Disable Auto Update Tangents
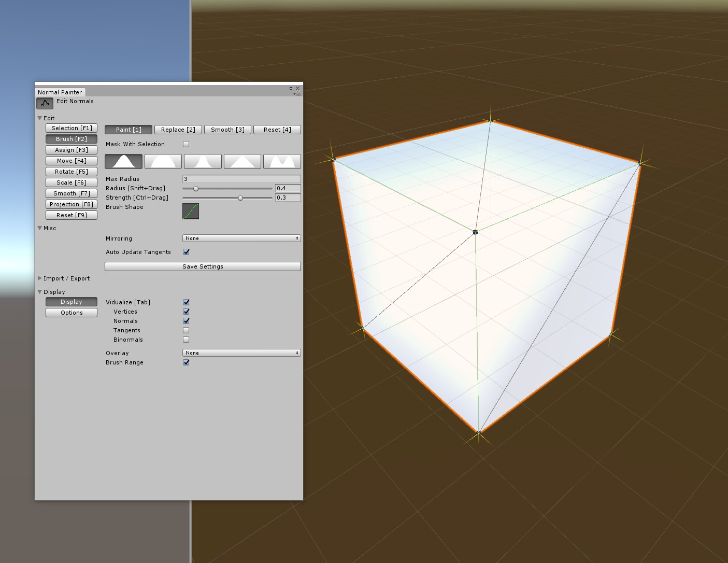Image resolution: width=728 pixels, height=563 pixels. click(186, 252)
